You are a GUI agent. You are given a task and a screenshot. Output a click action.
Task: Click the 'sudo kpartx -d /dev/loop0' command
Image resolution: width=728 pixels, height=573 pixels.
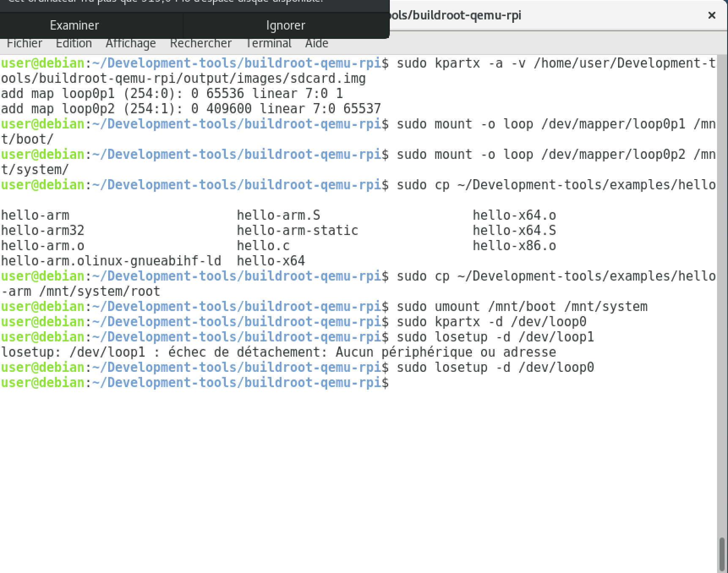pyautogui.click(x=492, y=322)
